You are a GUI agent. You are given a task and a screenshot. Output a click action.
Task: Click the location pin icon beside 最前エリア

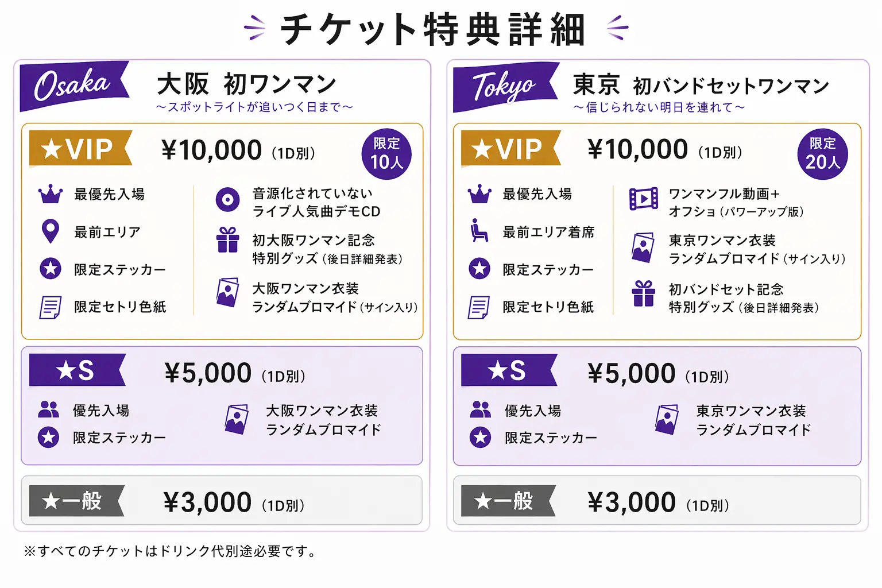point(51,231)
